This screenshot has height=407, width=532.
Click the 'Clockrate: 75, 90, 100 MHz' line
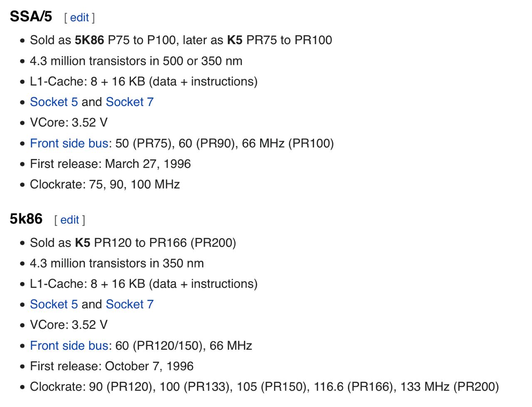pos(105,184)
